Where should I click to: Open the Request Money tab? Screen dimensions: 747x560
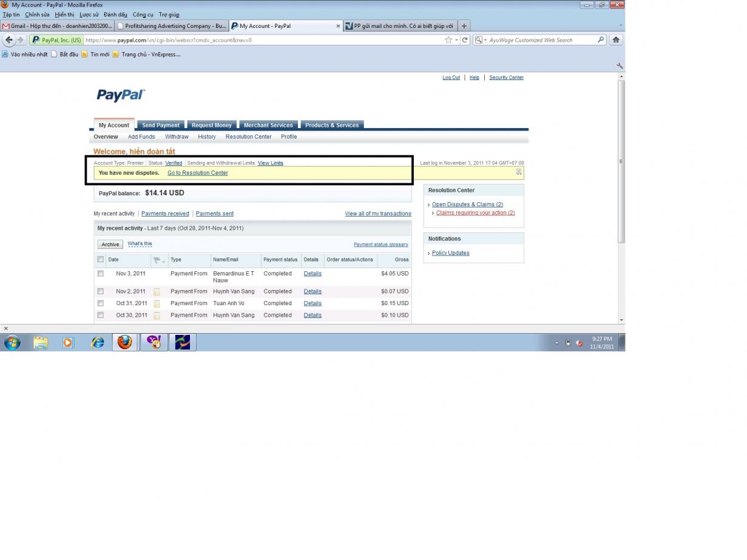(212, 125)
